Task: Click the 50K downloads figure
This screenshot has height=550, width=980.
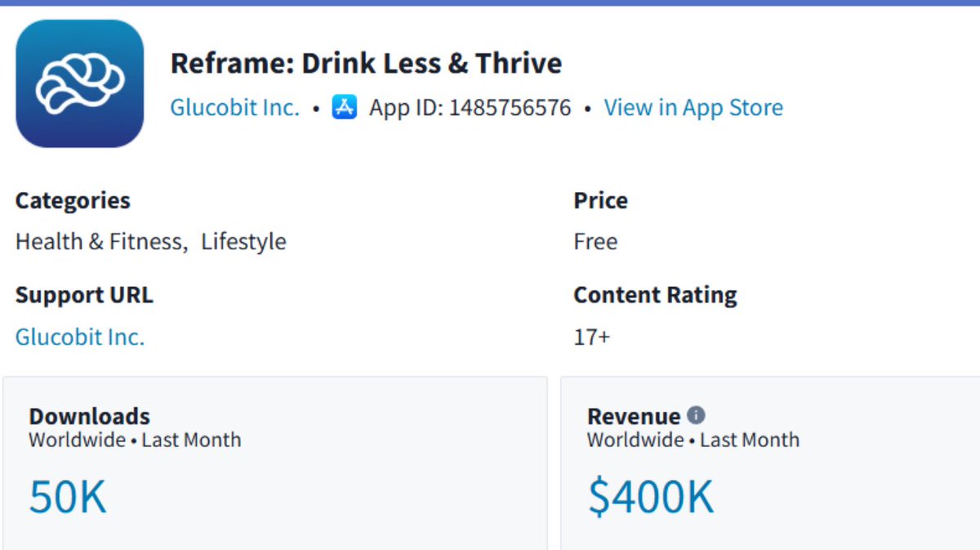Action: [x=68, y=497]
